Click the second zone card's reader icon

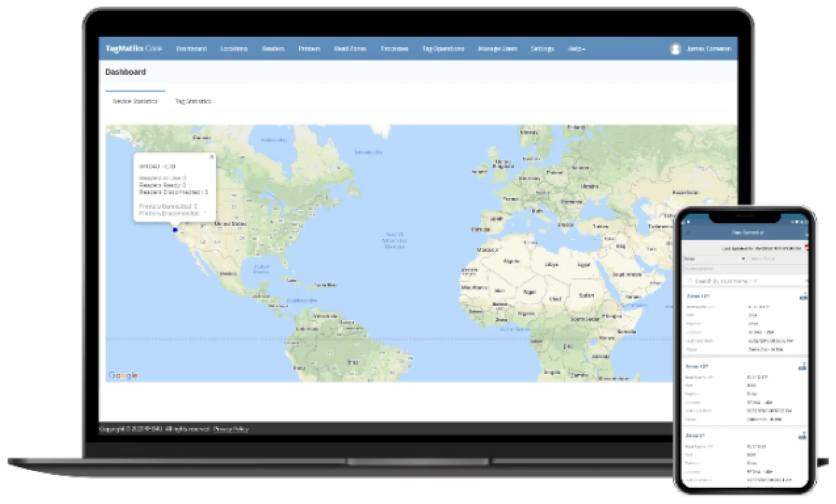coord(802,367)
